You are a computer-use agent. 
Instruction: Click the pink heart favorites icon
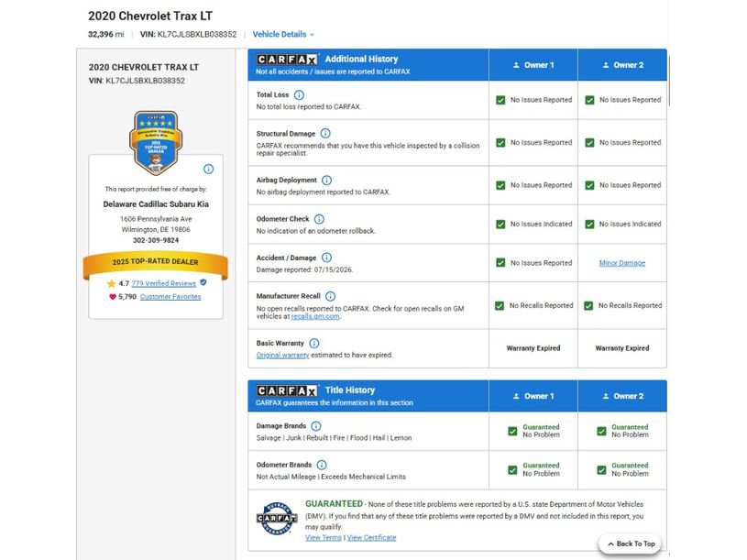point(113,297)
